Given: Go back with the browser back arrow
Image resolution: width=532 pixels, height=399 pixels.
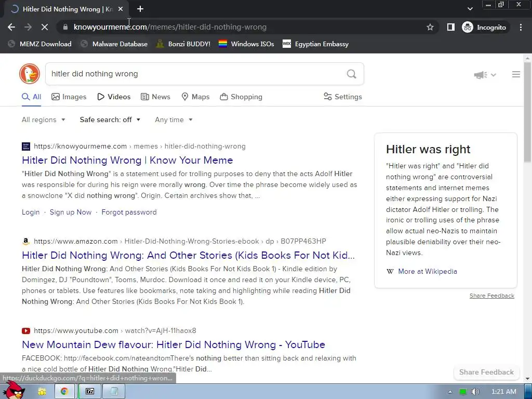Looking at the screenshot, I should [11, 27].
